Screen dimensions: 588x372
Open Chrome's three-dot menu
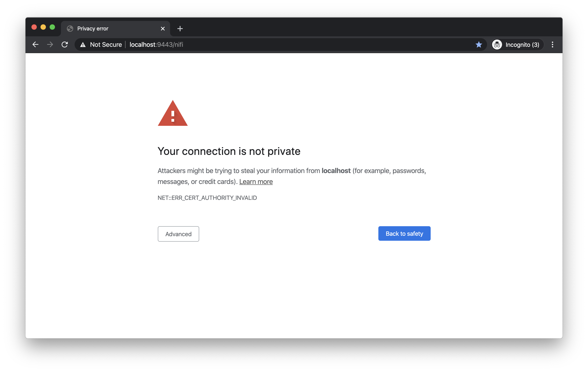[x=552, y=45]
